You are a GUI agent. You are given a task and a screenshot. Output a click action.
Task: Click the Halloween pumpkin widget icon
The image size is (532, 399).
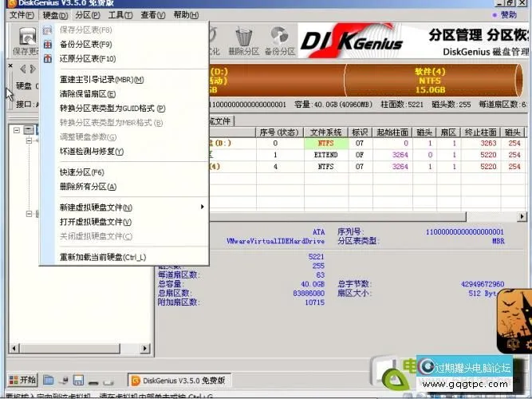coord(514,321)
